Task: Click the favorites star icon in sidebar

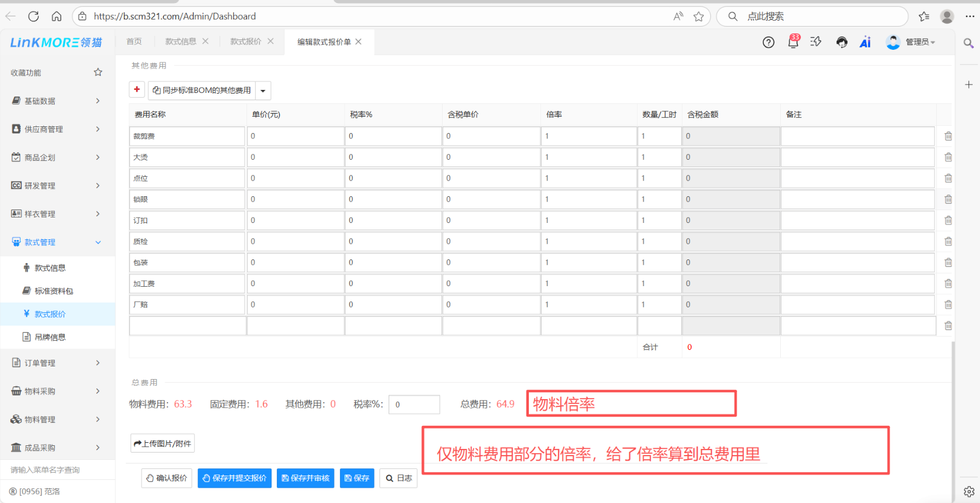Action: click(98, 72)
